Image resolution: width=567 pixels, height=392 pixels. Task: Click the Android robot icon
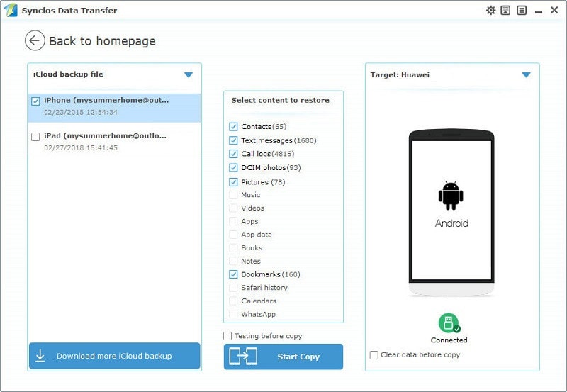[x=451, y=196]
